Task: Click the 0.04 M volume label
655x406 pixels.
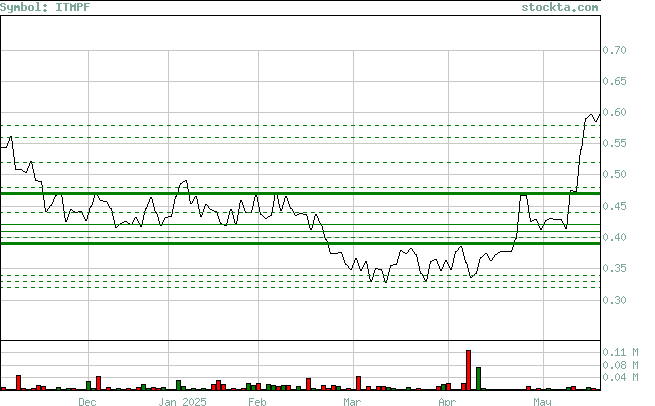Action: (620, 377)
